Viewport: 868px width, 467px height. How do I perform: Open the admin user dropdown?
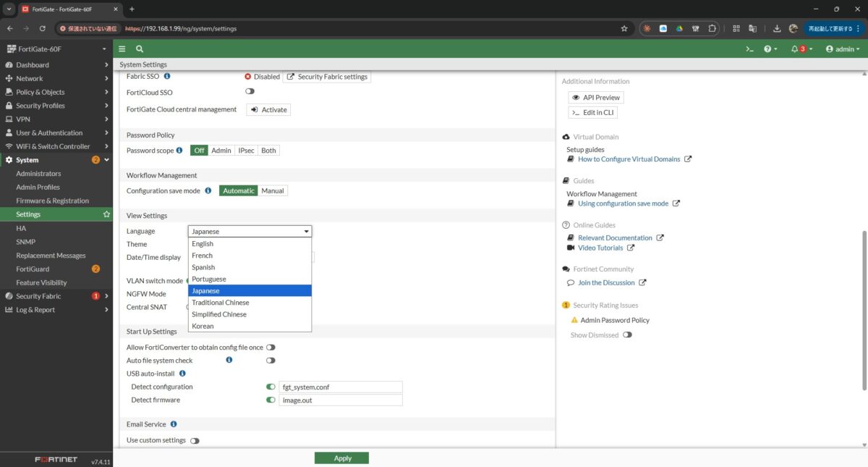(x=842, y=49)
